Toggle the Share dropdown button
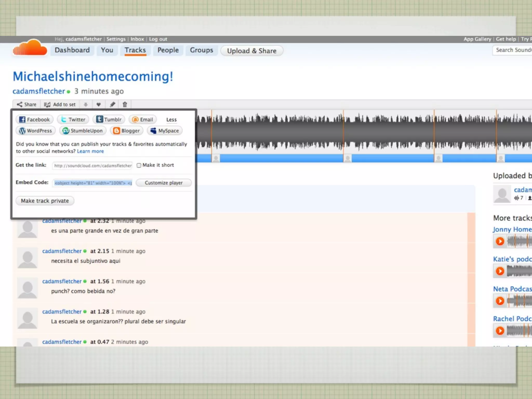532x399 pixels. 26,104
